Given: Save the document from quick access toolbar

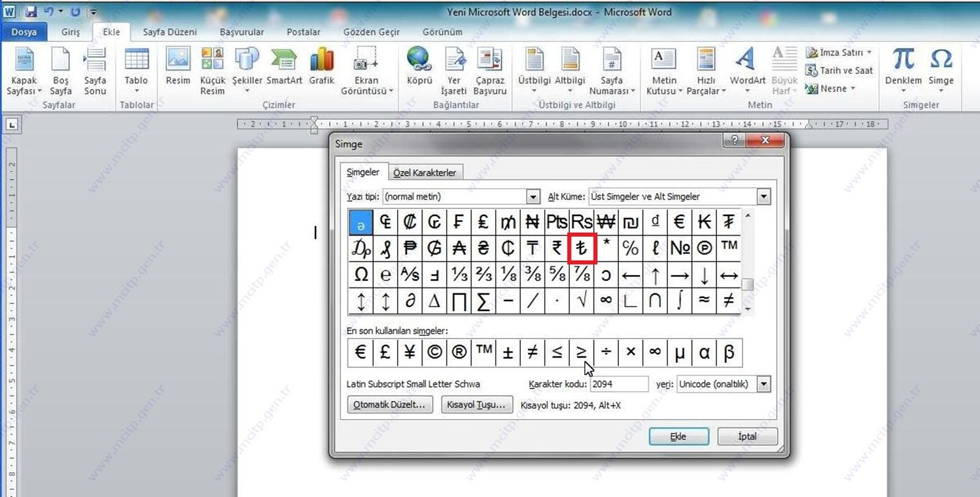Looking at the screenshot, I should pos(31,12).
